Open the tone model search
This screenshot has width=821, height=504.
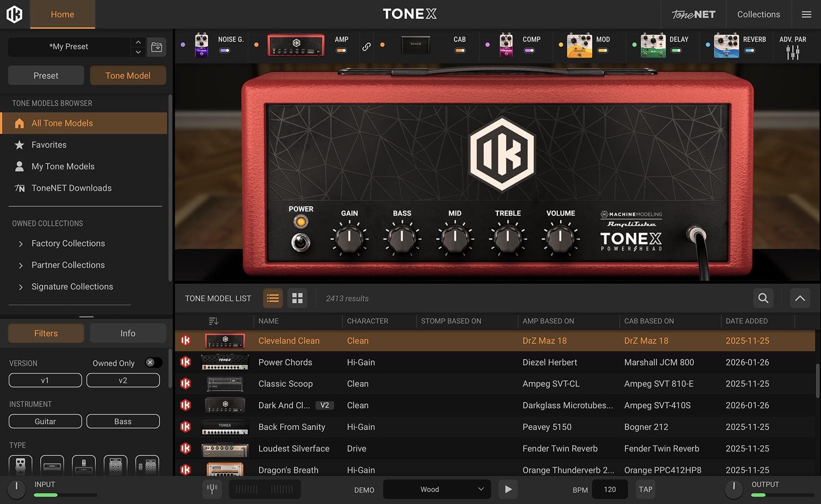pos(763,298)
